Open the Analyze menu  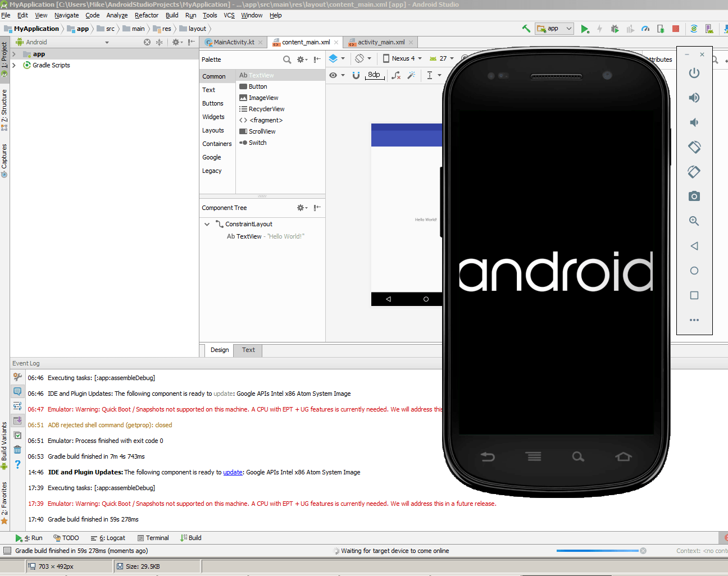tap(117, 15)
